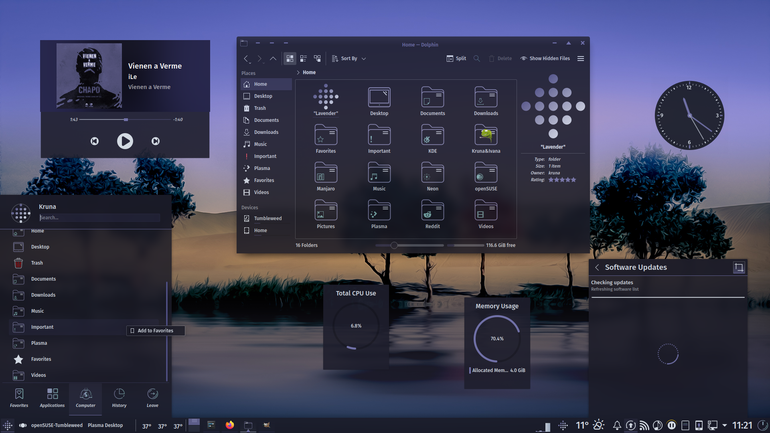Select the Pictures folder in Dolphin
The height and width of the screenshot is (433, 770).
(326, 214)
